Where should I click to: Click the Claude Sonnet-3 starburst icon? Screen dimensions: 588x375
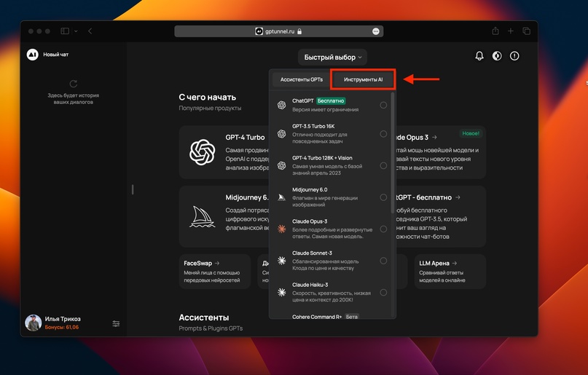click(x=282, y=261)
